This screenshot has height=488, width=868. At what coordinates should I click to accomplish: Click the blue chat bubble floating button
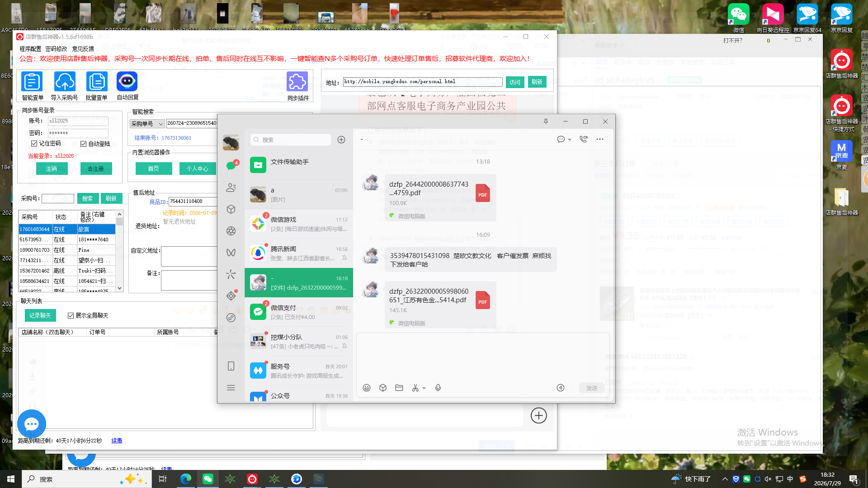pyautogui.click(x=32, y=424)
